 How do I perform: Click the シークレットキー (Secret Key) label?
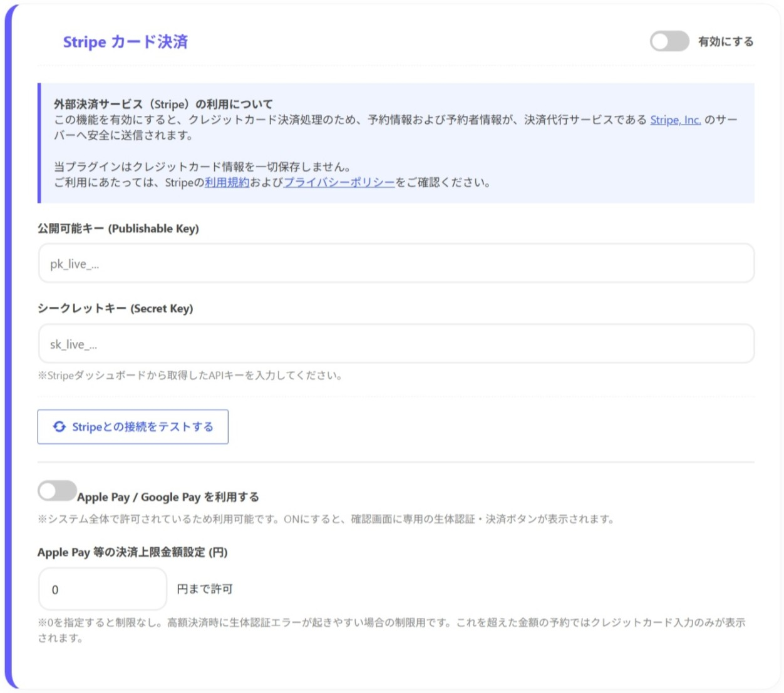(x=115, y=309)
